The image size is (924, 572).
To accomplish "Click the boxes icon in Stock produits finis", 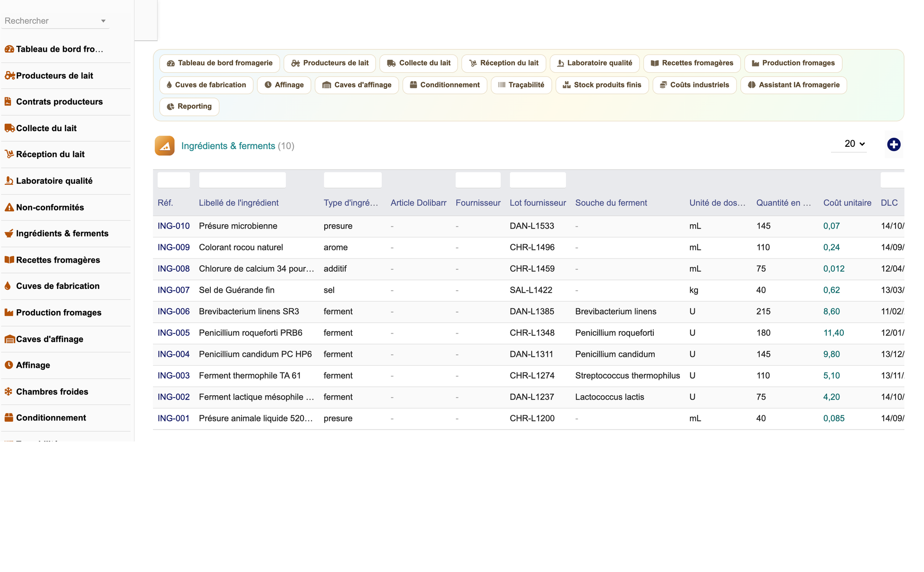I will [x=566, y=85].
